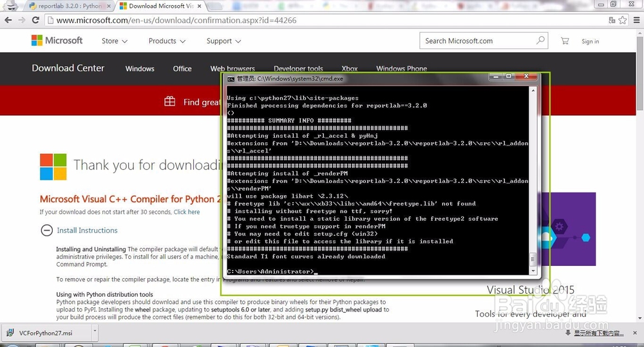Close the downloads bar
The image size is (644, 347).
point(635,333)
